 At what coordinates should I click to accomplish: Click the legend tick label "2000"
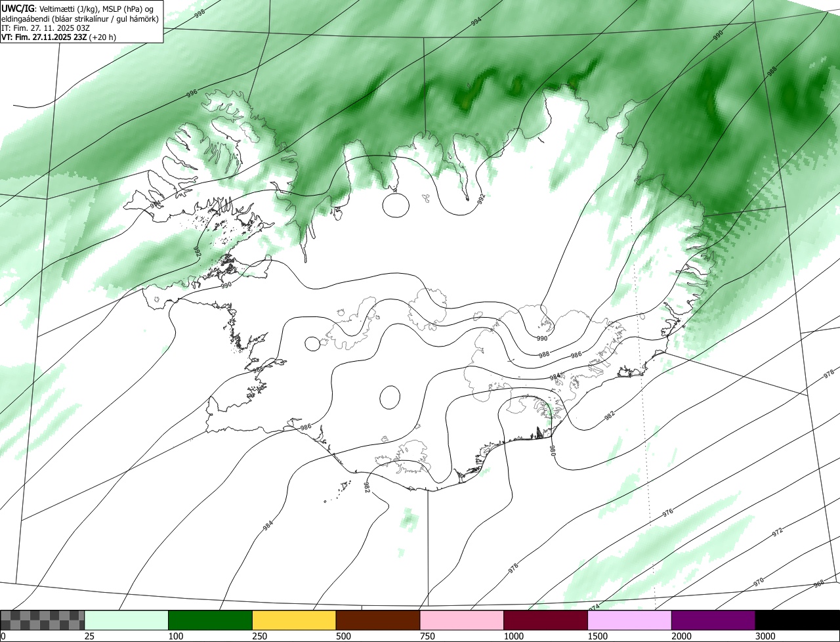point(682,636)
